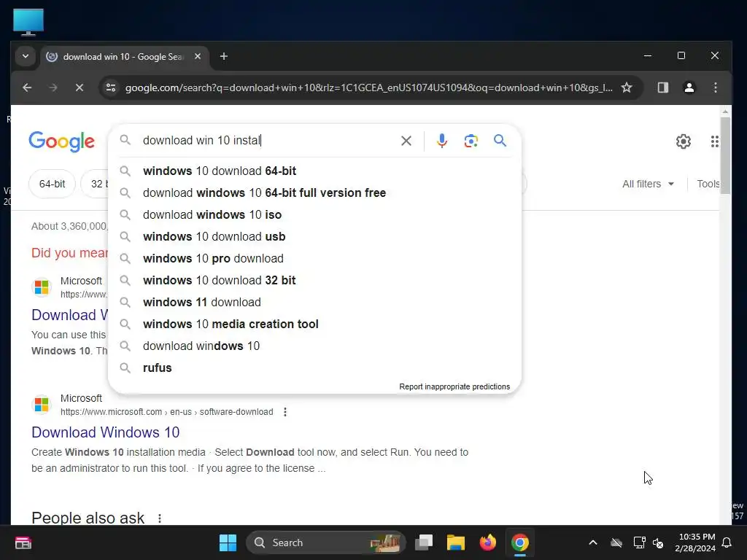
Task: Select the 64-bit filter chip
Action: (x=52, y=184)
